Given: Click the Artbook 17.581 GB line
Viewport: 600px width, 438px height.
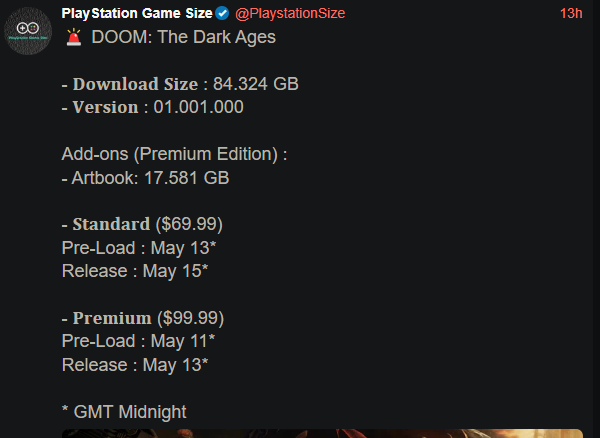Looking at the screenshot, I should pyautogui.click(x=145, y=178).
